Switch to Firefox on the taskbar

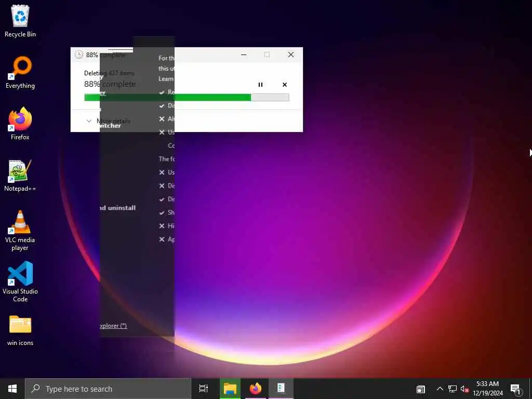[256, 389]
